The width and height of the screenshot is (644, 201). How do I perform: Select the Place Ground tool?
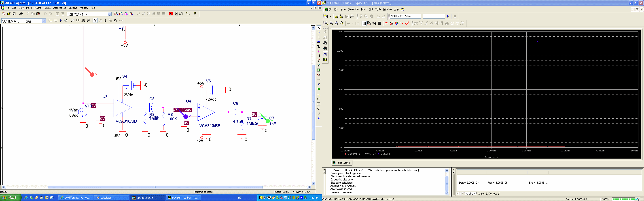coord(318,65)
